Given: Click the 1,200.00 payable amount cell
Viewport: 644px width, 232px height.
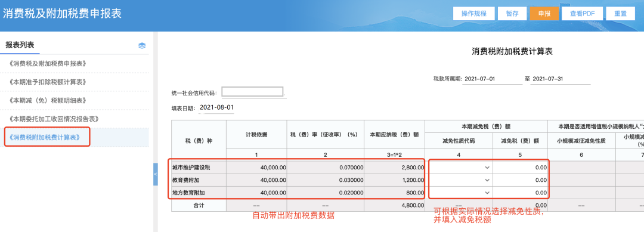Looking at the screenshot, I should pyautogui.click(x=395, y=180).
